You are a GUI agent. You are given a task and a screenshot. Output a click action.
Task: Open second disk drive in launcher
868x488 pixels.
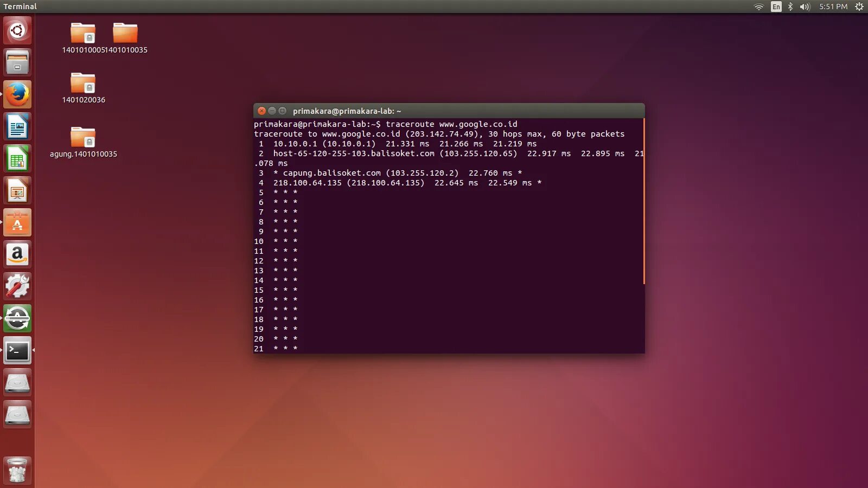click(x=17, y=415)
